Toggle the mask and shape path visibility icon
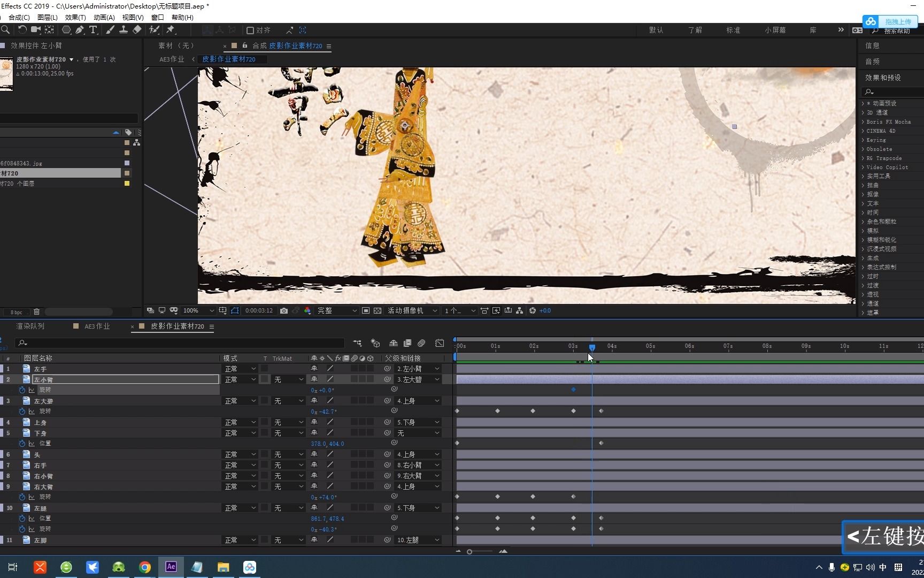Image resolution: width=924 pixels, height=578 pixels. pyautogui.click(x=235, y=310)
